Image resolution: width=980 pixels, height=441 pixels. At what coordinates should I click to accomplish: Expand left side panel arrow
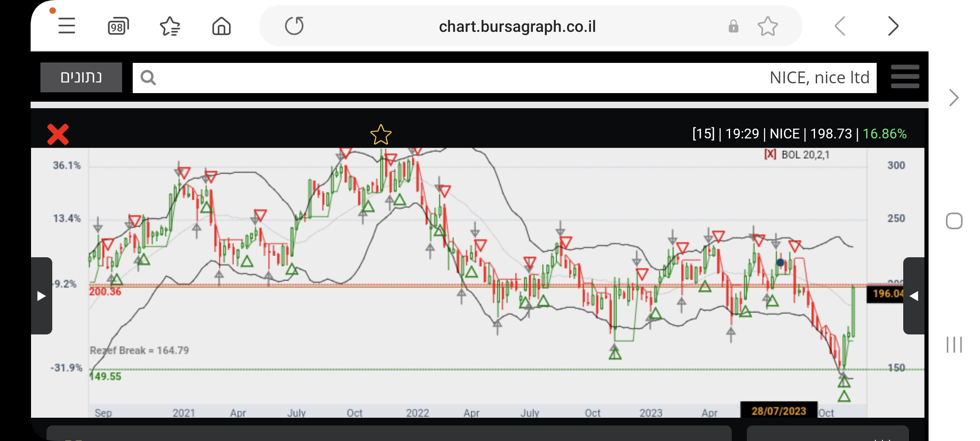pyautogui.click(x=41, y=296)
